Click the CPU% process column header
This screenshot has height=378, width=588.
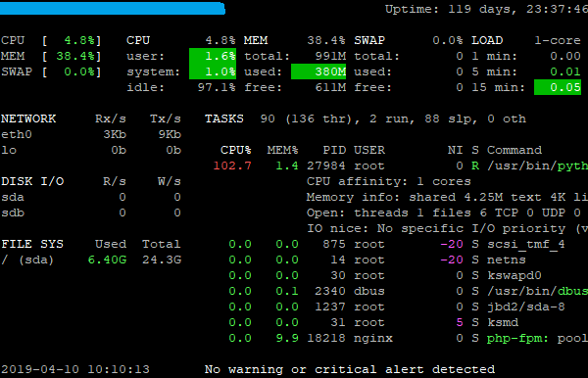point(236,150)
